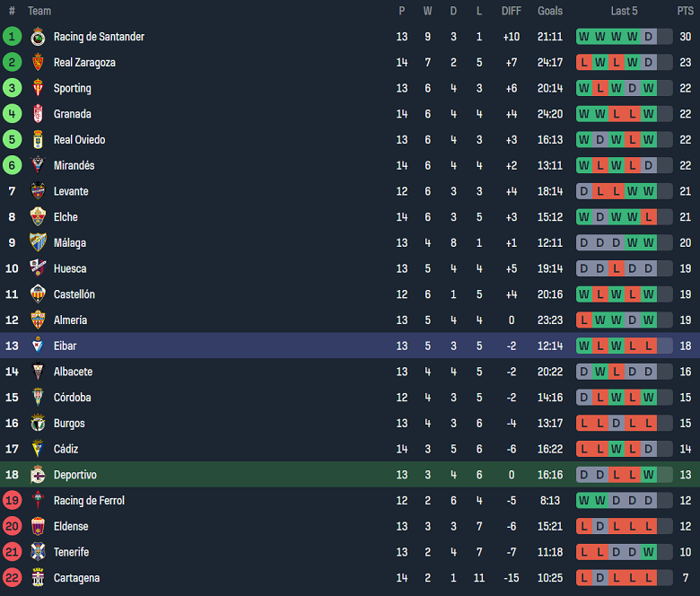
Task: Click the Racing de Santander club crest
Action: [x=38, y=37]
